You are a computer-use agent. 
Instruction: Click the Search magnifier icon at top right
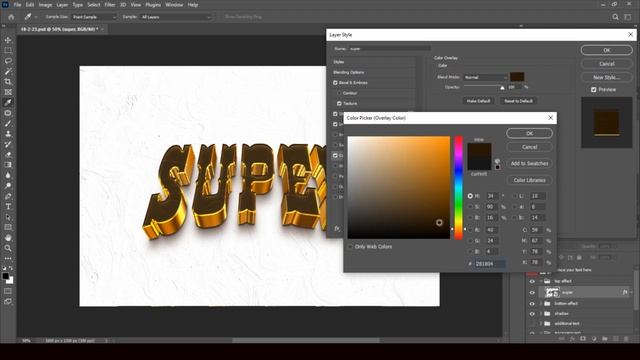615,17
